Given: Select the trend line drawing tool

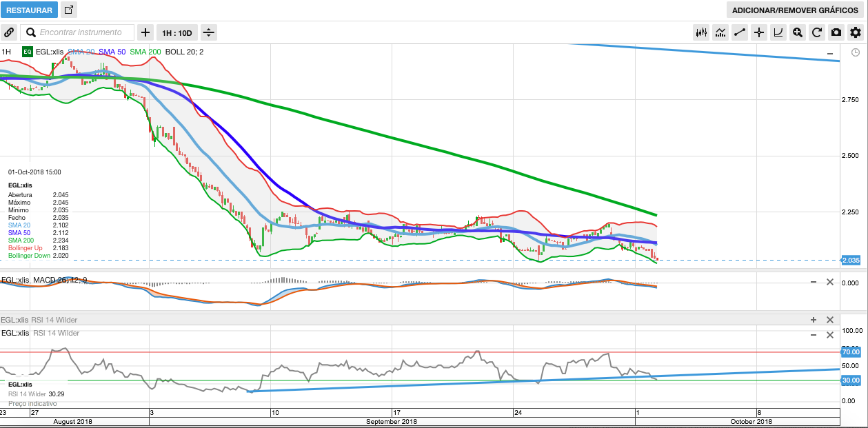Looking at the screenshot, I should 740,32.
